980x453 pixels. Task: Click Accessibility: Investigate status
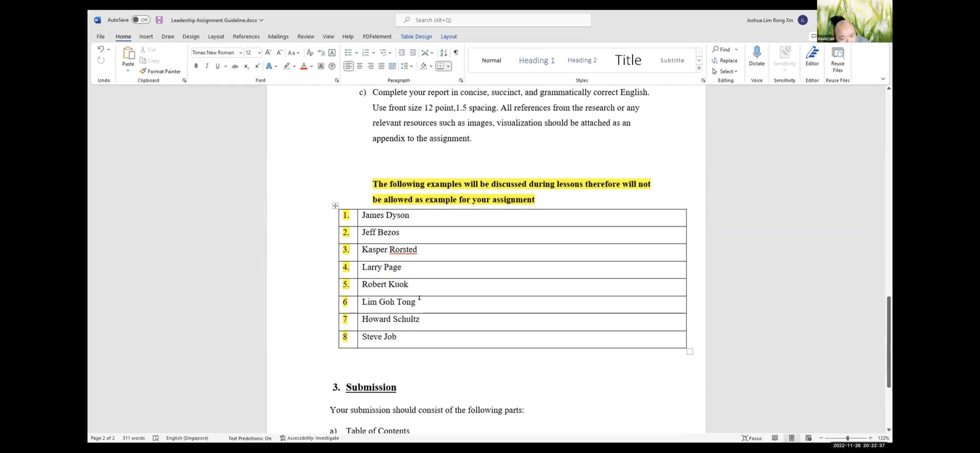309,438
